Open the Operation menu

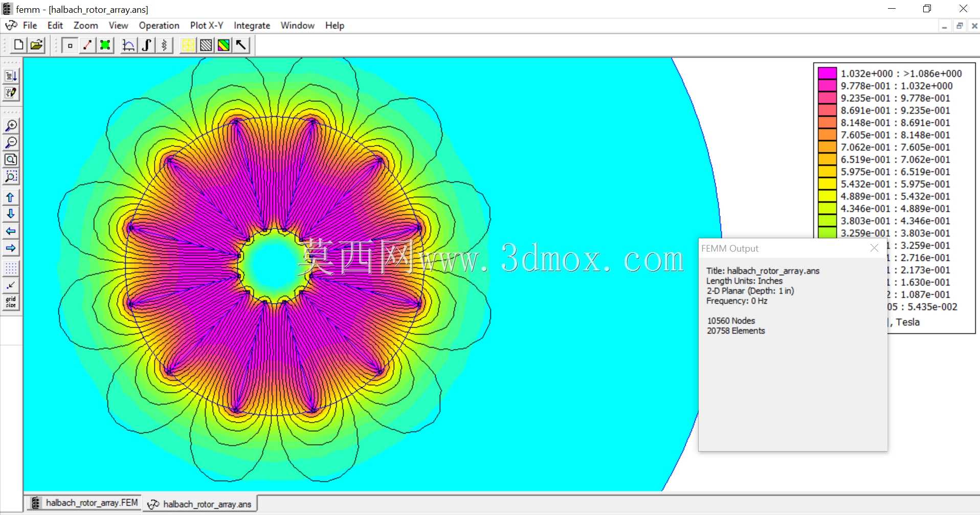(159, 26)
